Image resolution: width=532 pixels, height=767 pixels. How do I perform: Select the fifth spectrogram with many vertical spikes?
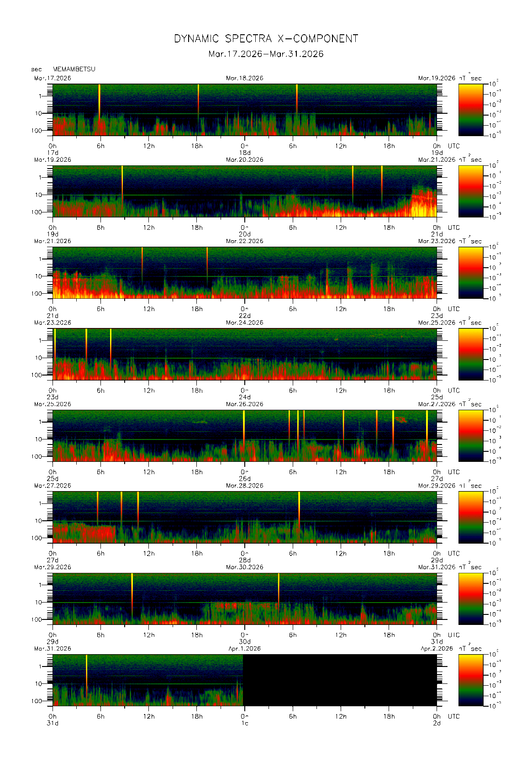pos(244,435)
